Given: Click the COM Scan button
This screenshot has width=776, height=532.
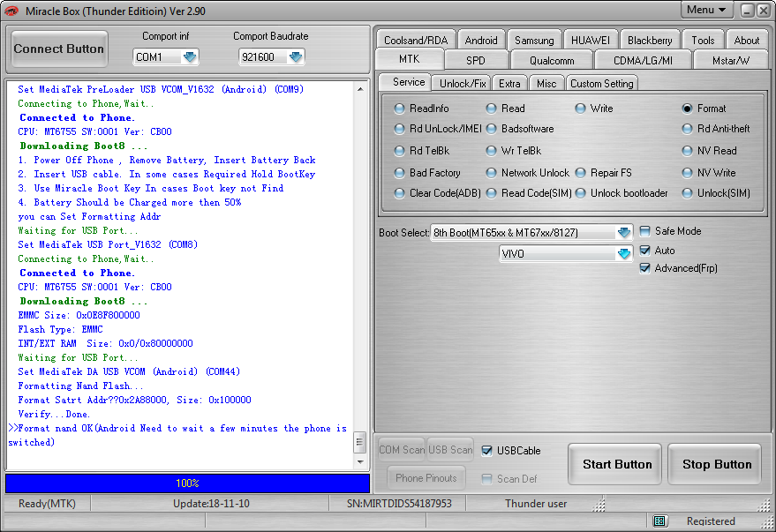Looking at the screenshot, I should point(402,450).
